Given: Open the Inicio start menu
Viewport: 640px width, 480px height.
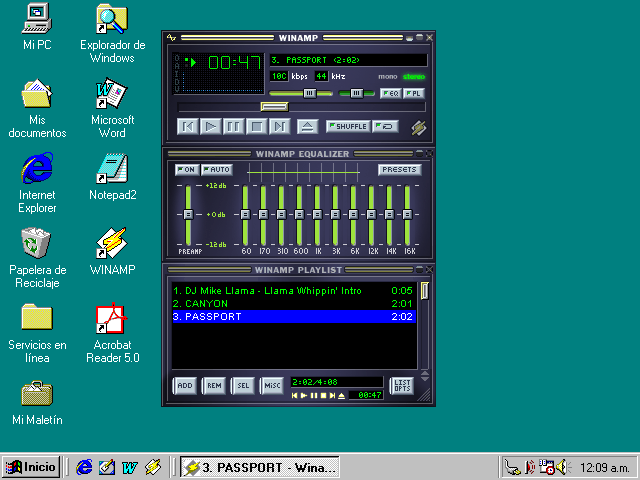Looking at the screenshot, I should [31, 467].
